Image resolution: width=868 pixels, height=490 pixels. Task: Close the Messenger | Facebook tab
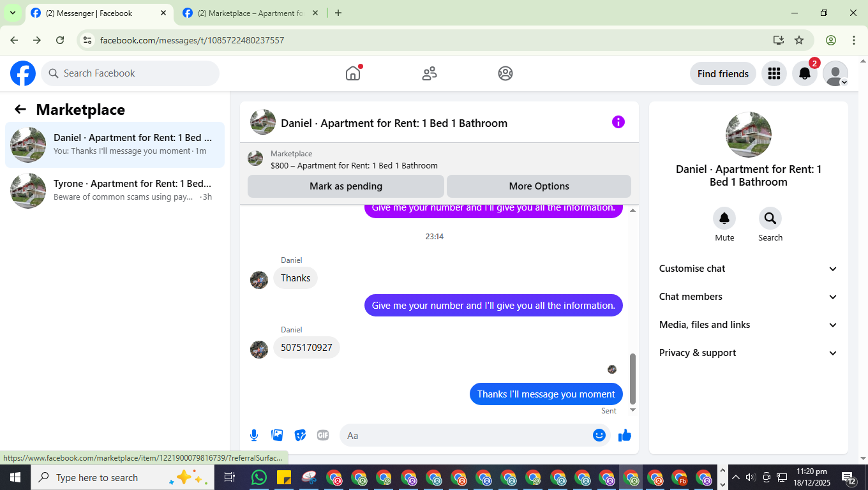(x=163, y=13)
